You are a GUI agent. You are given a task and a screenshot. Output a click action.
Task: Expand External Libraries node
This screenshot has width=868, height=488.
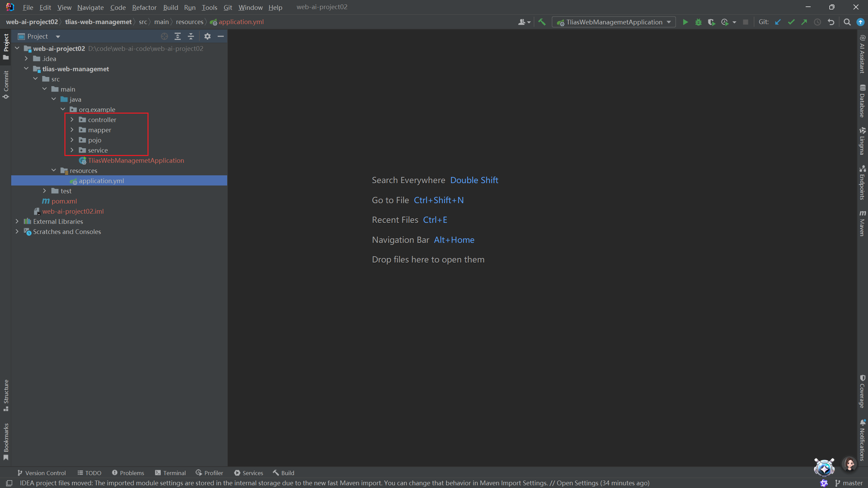[x=17, y=221]
